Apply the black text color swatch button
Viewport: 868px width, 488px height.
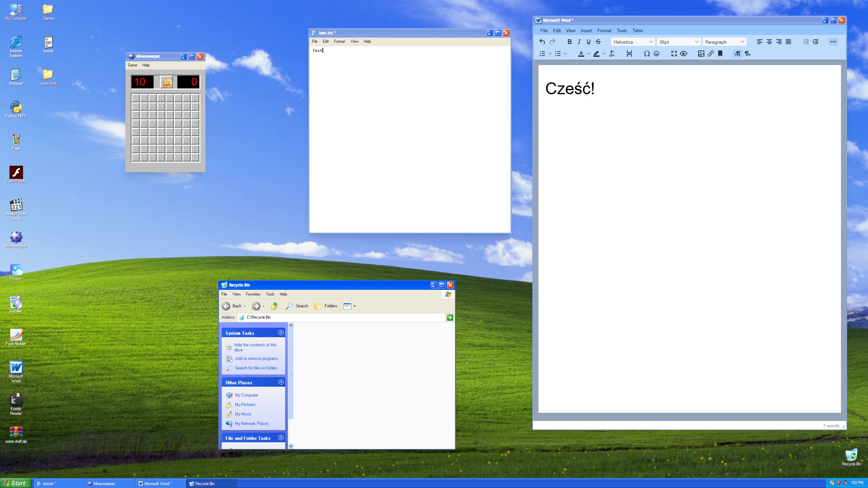(x=581, y=54)
